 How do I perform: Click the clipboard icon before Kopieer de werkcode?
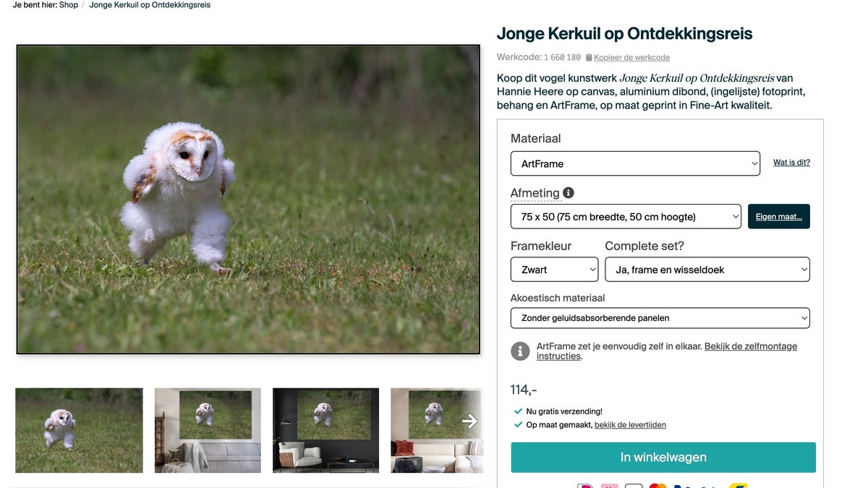589,58
